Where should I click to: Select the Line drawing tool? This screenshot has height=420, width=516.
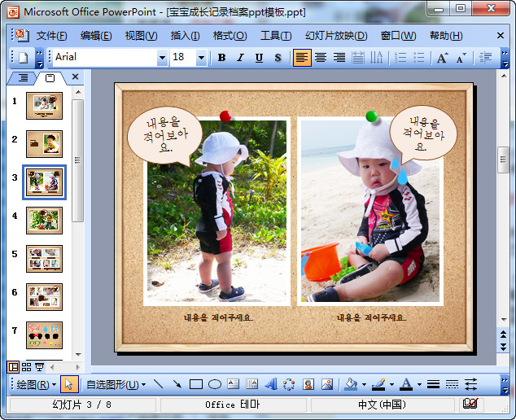point(158,384)
